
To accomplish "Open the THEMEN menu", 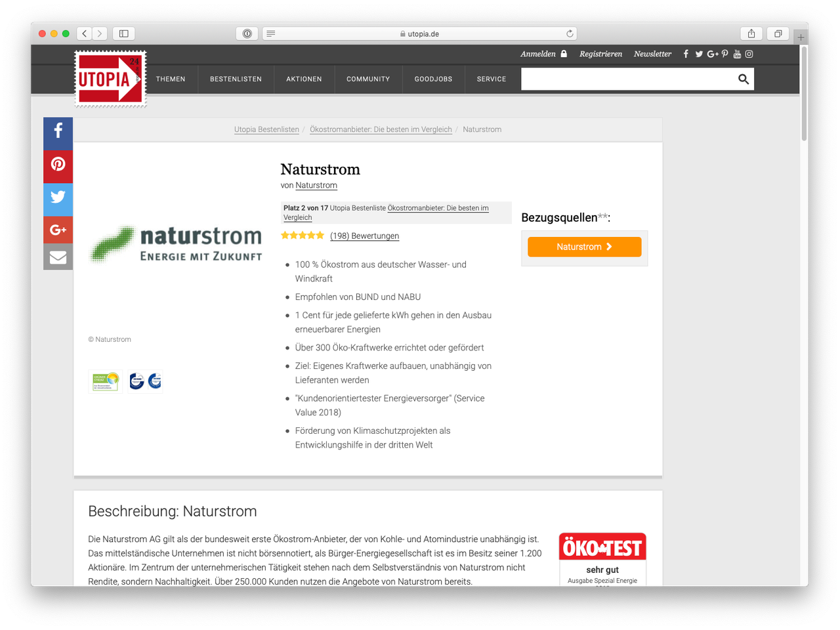I will coord(171,79).
